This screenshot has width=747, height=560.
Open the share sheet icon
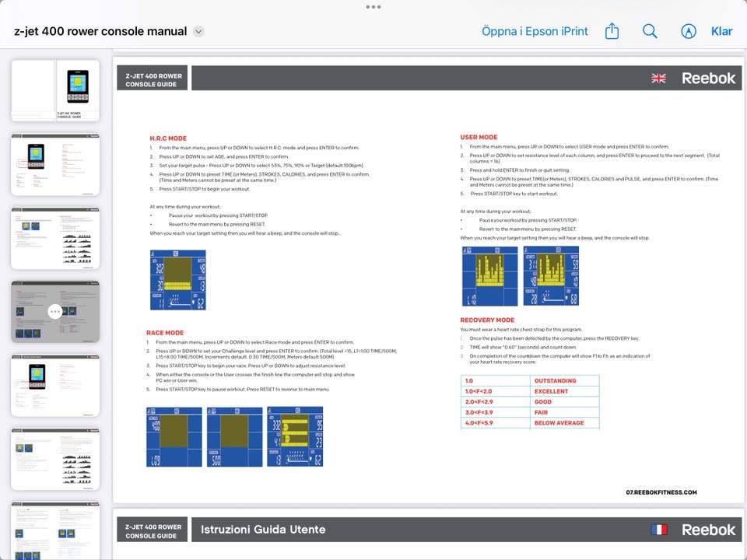point(612,31)
